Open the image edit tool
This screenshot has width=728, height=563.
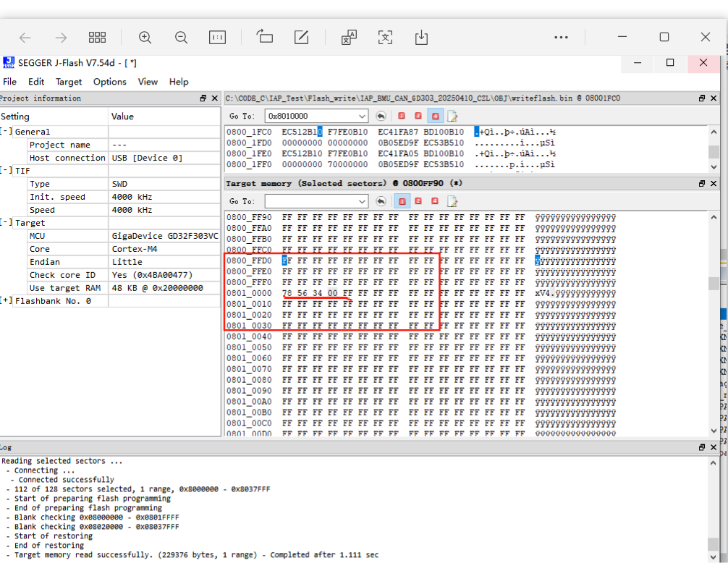301,37
